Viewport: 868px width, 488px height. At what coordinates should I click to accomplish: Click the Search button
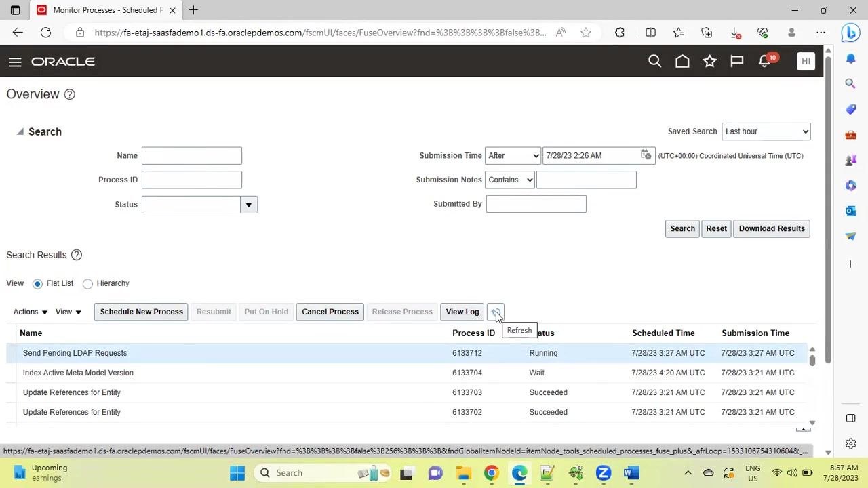point(683,228)
